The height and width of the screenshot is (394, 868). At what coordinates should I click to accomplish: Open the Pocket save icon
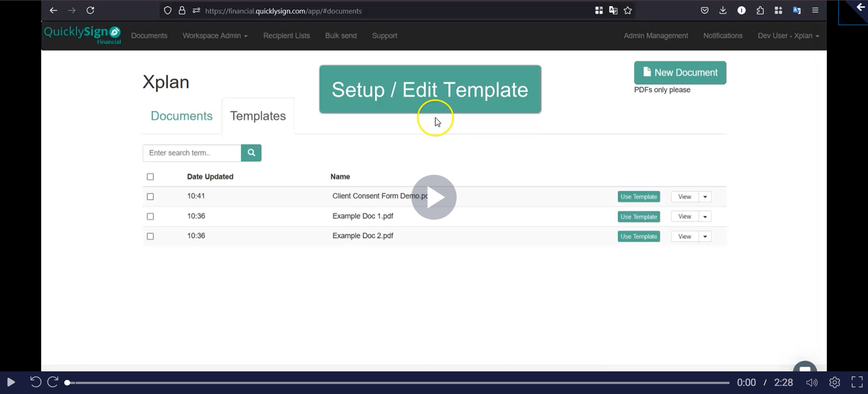[x=705, y=10]
